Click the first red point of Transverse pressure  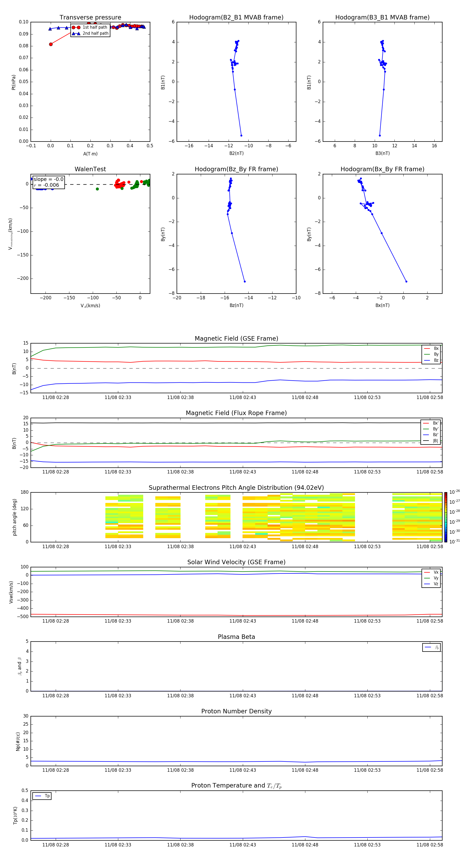51,44
